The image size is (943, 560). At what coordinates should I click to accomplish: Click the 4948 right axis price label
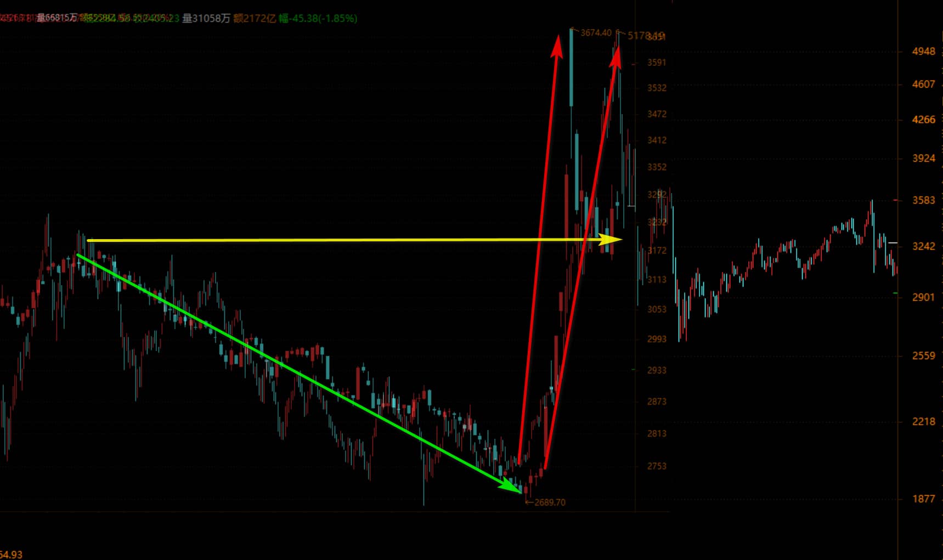923,52
